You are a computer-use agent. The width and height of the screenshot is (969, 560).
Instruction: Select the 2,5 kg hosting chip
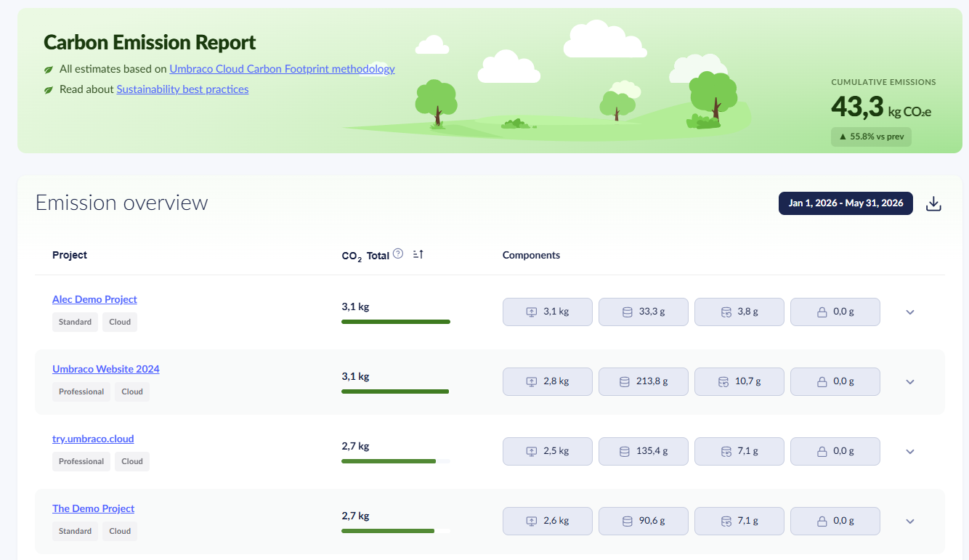tap(548, 451)
